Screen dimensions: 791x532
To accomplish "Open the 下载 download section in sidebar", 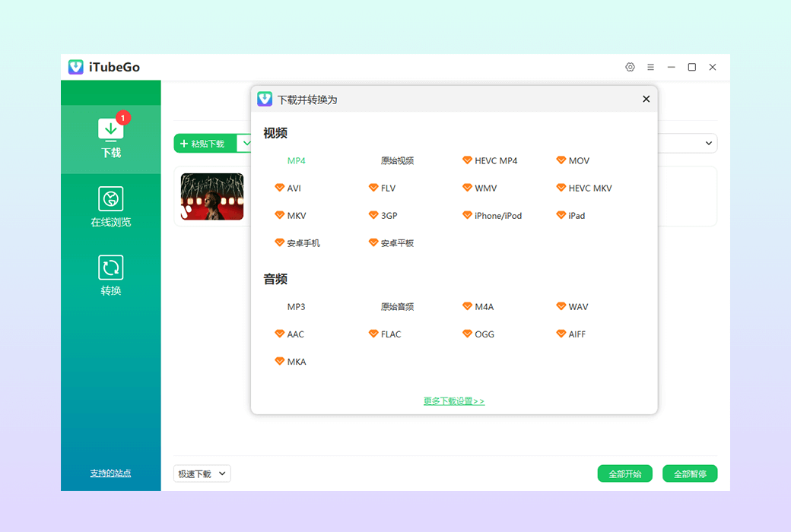I will coord(110,138).
